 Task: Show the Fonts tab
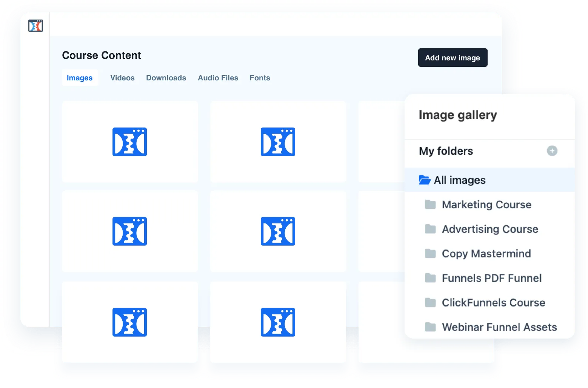click(260, 78)
